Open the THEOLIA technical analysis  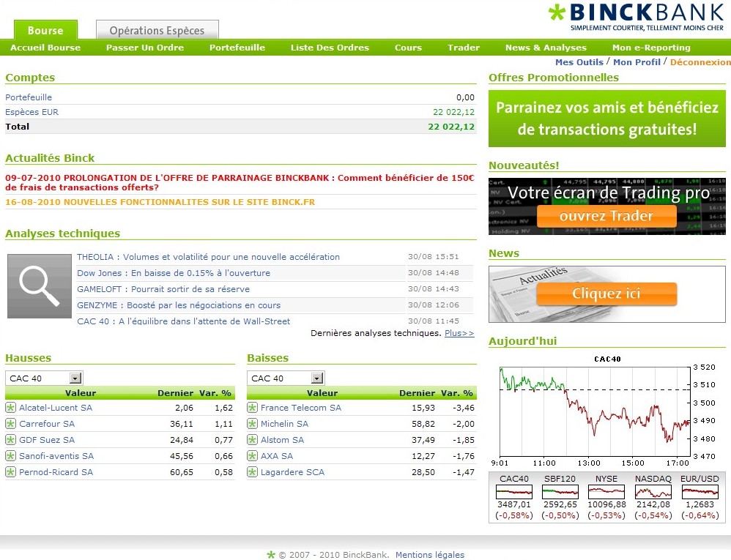pyautogui.click(x=208, y=257)
